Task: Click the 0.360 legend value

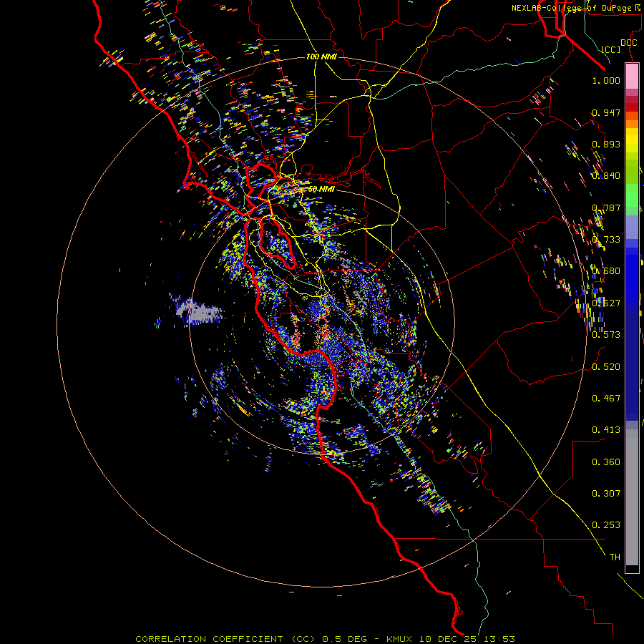Action: coord(606,462)
